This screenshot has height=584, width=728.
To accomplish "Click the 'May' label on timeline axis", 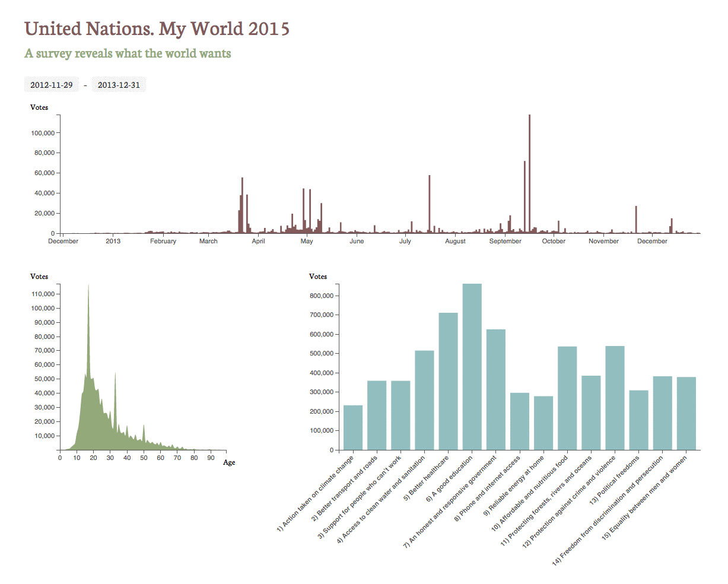I will 307,241.
